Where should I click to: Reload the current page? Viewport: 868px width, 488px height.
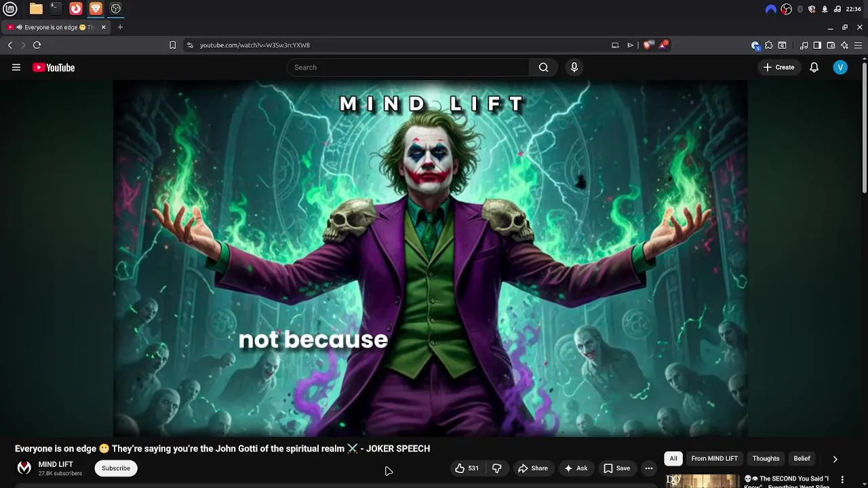(x=37, y=45)
